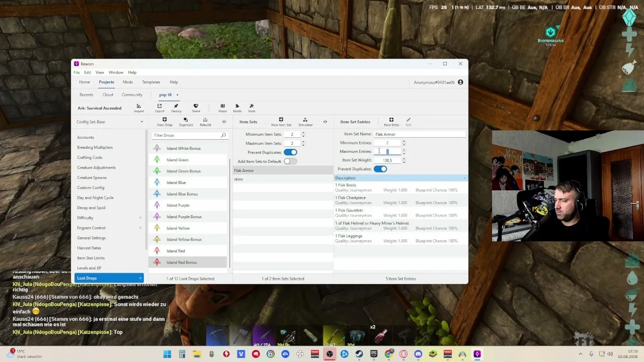Select the Island Green Bonus loot drop
Screen dimensions: 644x362
[x=188, y=171]
